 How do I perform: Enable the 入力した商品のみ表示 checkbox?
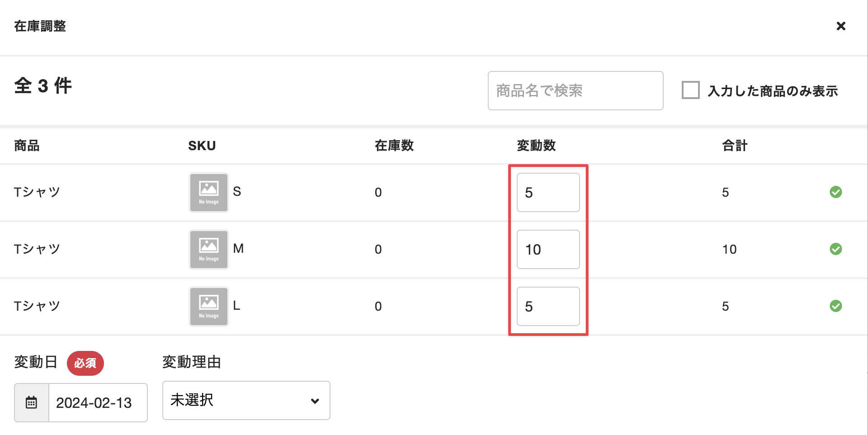(x=690, y=90)
